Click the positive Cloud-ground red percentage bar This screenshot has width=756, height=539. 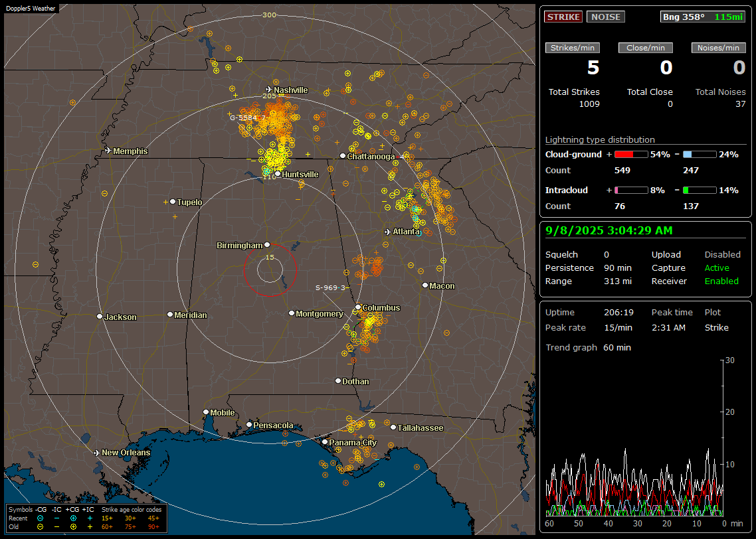click(631, 155)
